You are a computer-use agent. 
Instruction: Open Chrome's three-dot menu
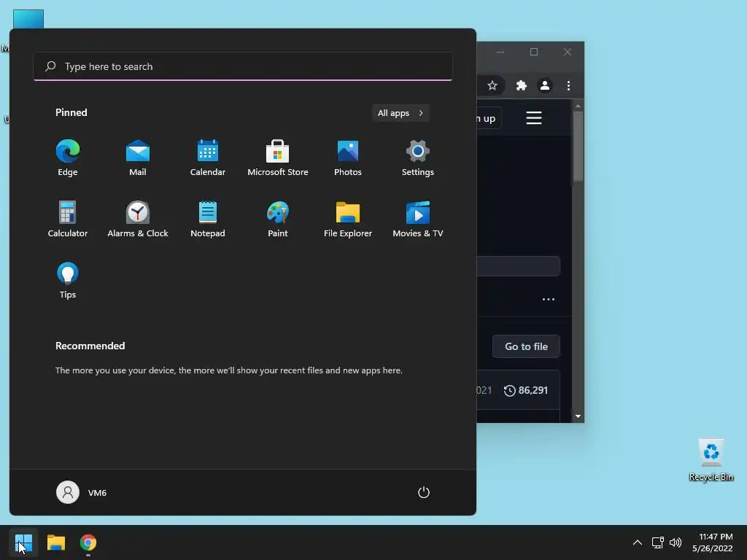pos(568,86)
